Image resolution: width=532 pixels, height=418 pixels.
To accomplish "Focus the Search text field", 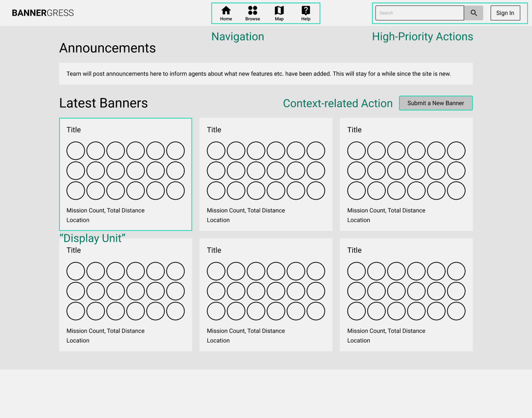I will (x=419, y=13).
